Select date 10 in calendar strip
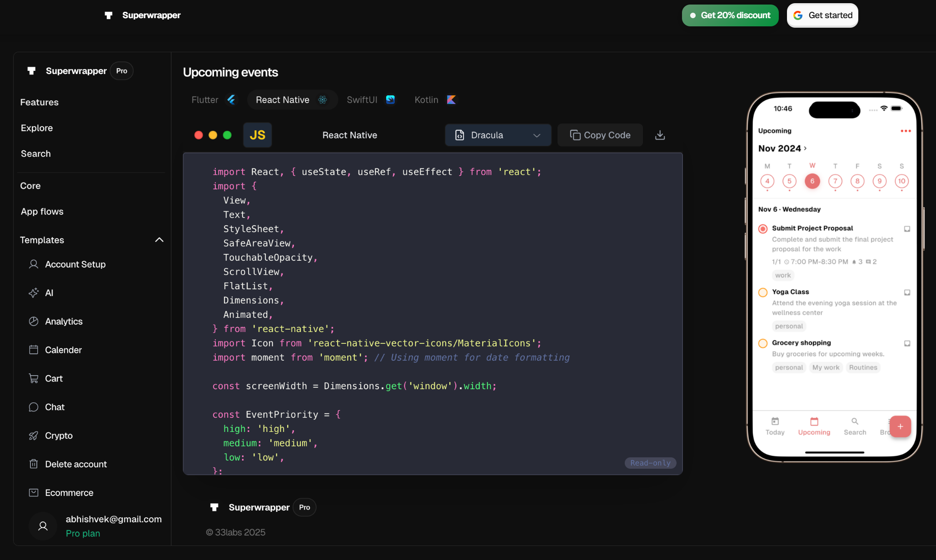936x560 pixels. click(902, 181)
